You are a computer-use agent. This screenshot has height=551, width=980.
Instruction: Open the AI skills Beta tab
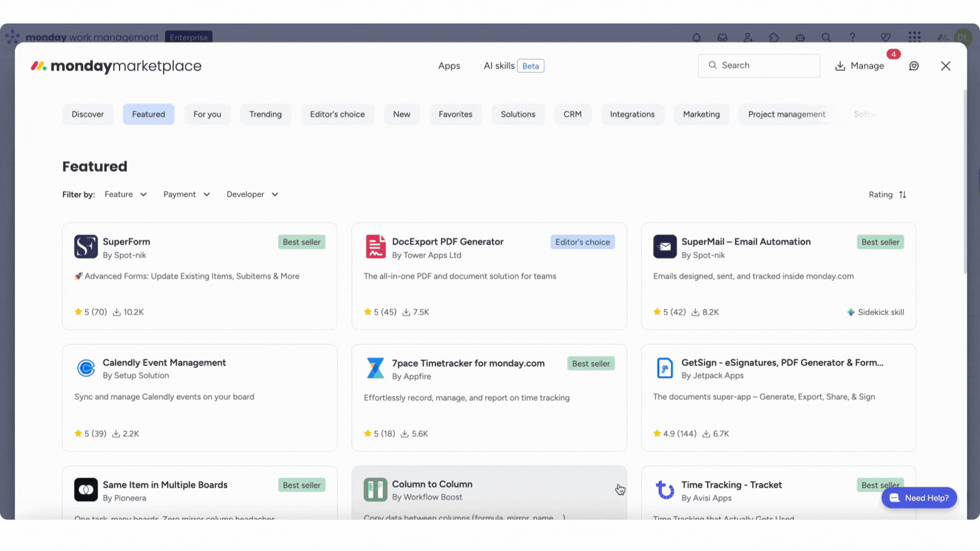pyautogui.click(x=513, y=66)
